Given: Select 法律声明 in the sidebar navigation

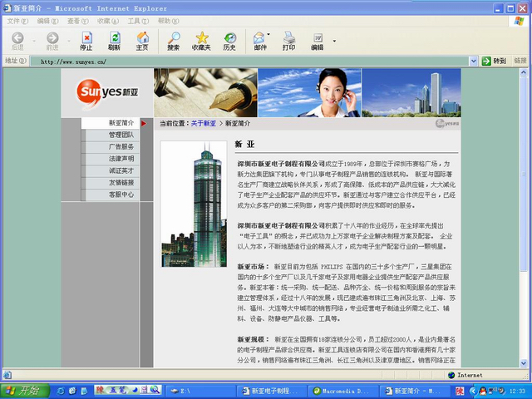Looking at the screenshot, I should pyautogui.click(x=121, y=159).
